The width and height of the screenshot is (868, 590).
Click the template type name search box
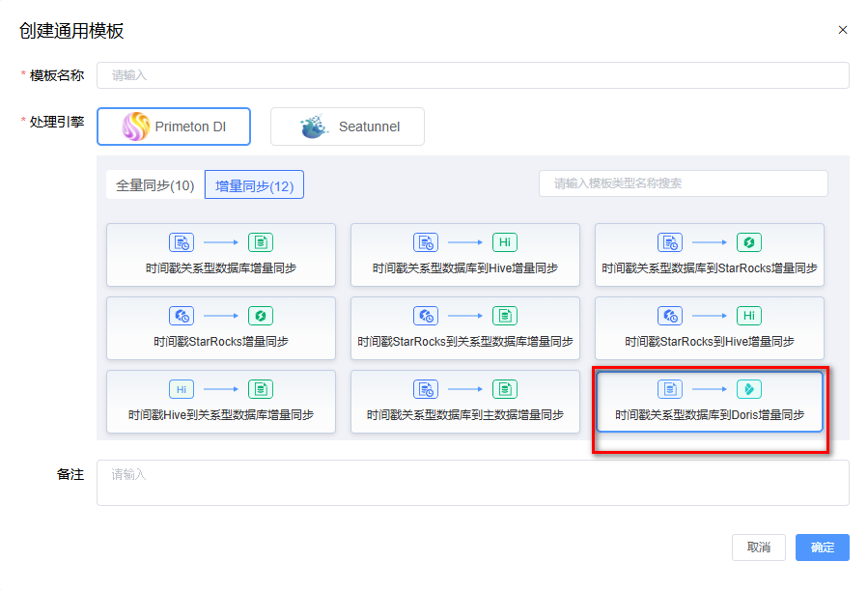pyautogui.click(x=683, y=183)
